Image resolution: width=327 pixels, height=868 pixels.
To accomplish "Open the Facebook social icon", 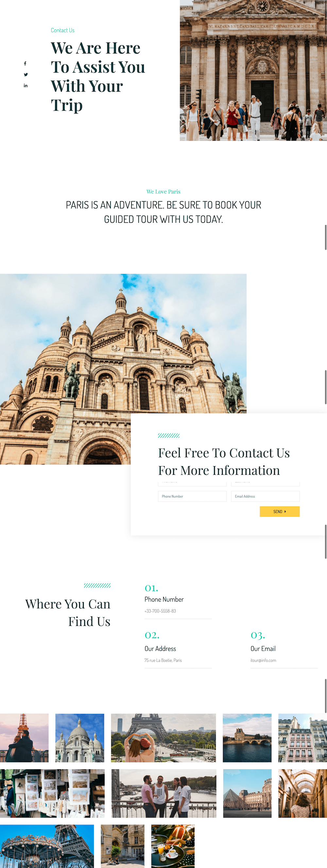I will pos(25,63).
